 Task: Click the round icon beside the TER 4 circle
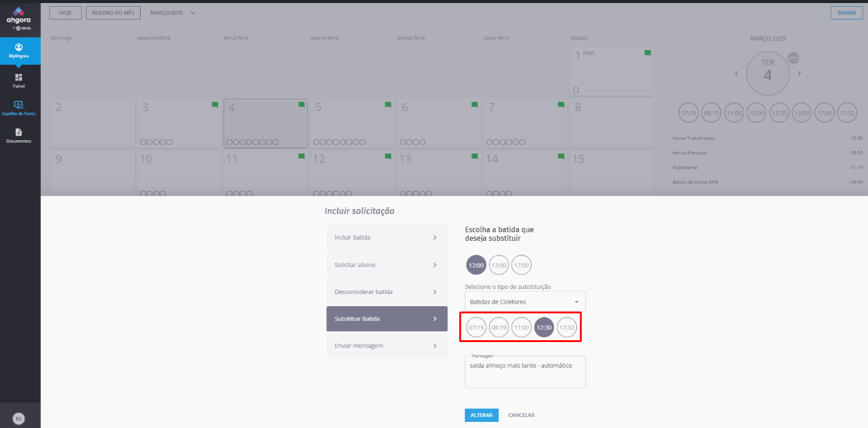[793, 58]
